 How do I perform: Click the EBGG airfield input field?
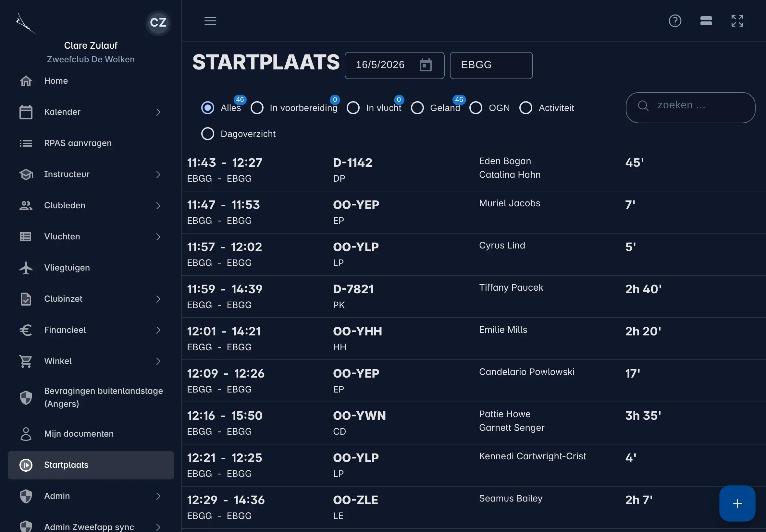coord(491,65)
